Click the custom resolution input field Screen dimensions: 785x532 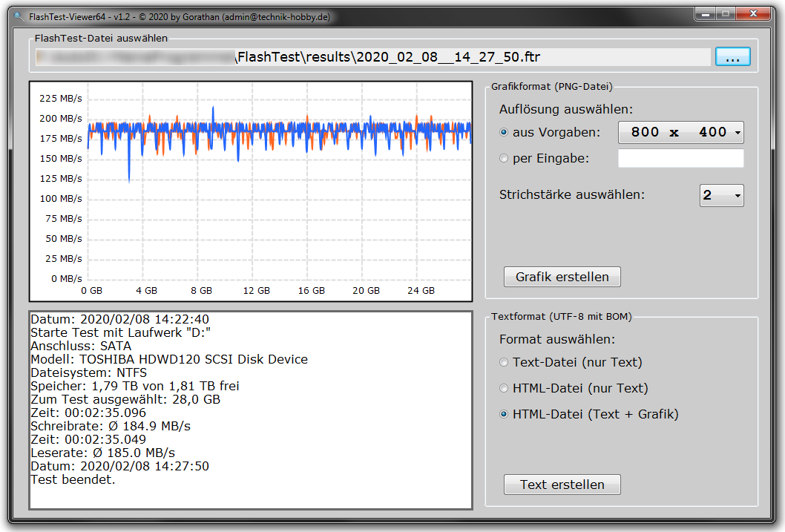point(680,158)
